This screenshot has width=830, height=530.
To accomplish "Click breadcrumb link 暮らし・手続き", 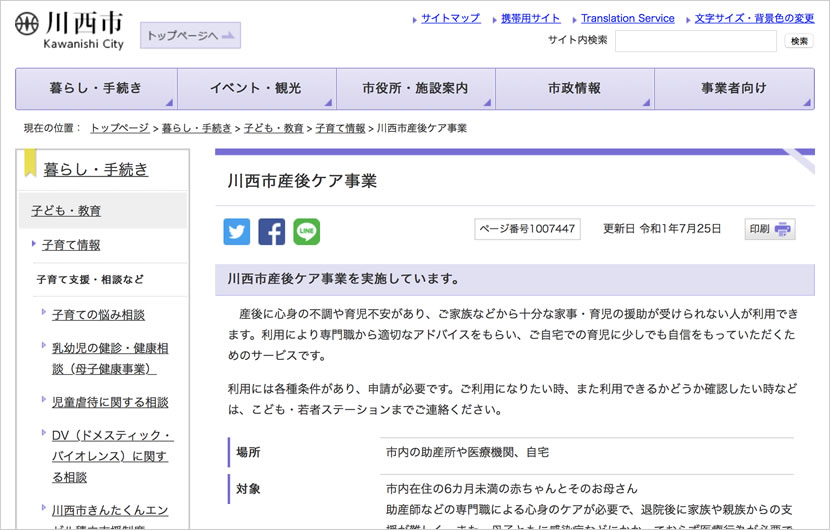I will (x=196, y=128).
